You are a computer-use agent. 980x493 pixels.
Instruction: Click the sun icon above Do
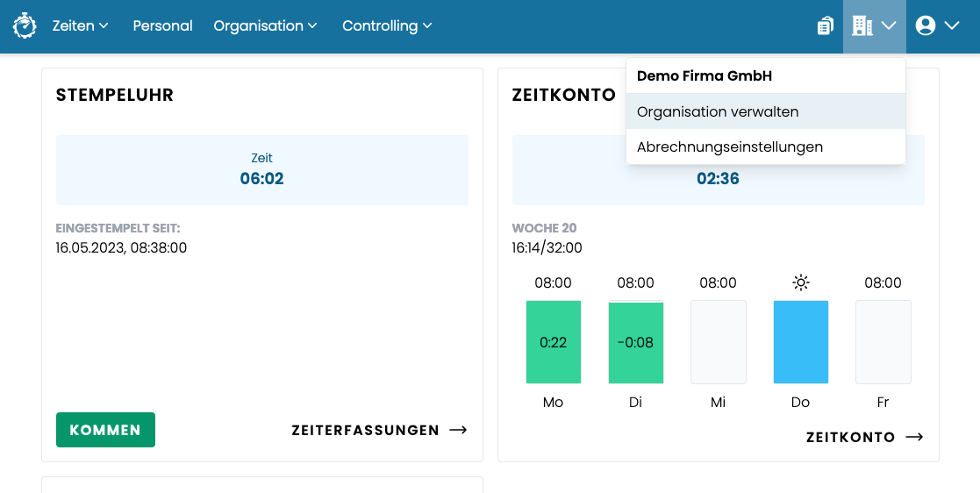[800, 282]
